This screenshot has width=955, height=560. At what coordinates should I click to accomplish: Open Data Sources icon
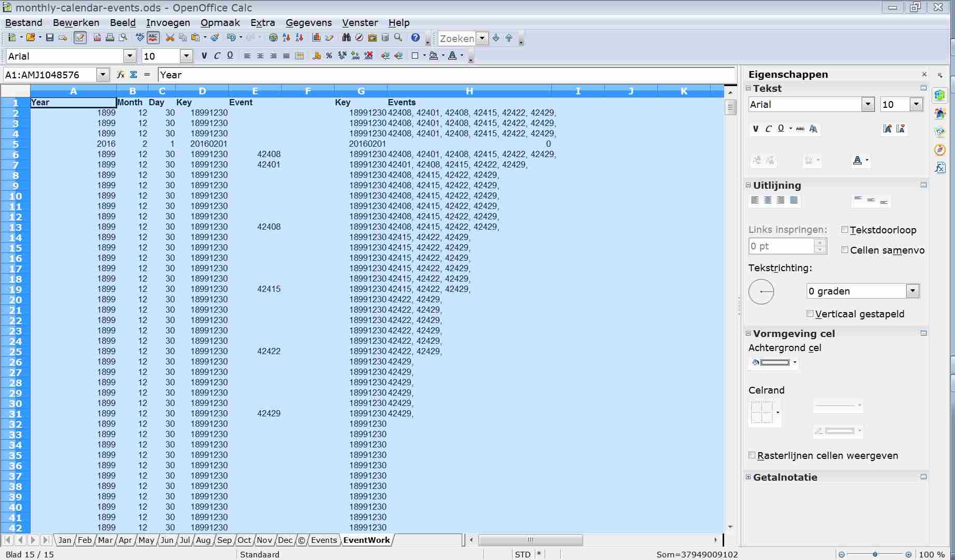(x=385, y=38)
